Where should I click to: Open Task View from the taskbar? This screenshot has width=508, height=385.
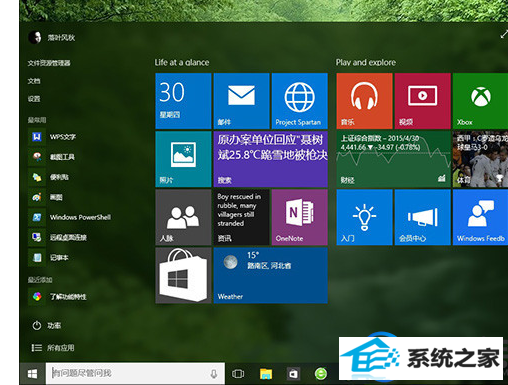click(x=238, y=374)
